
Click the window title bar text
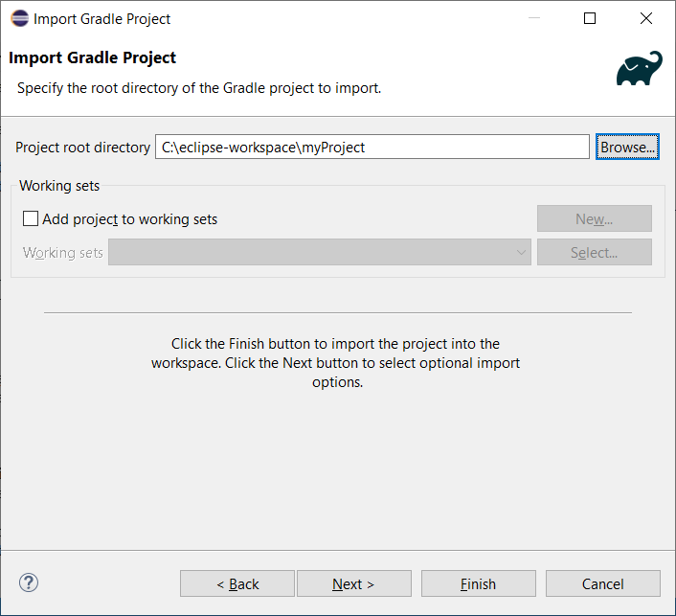(x=102, y=18)
